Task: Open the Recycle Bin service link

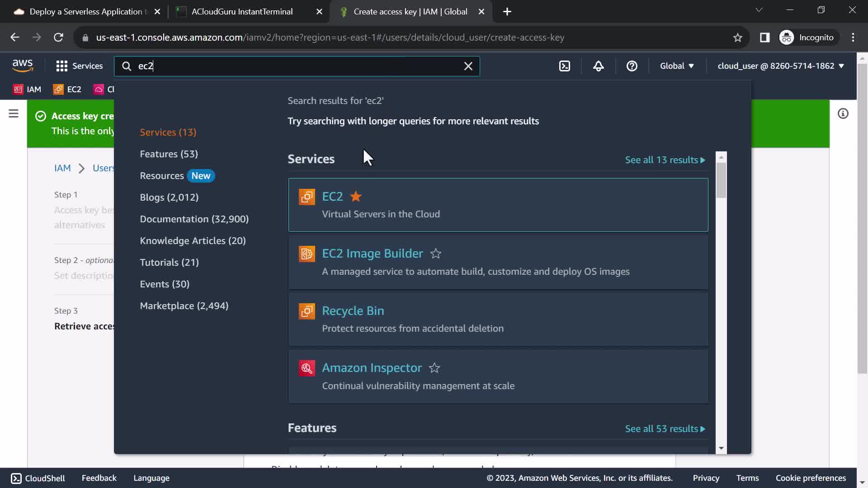Action: (x=353, y=311)
